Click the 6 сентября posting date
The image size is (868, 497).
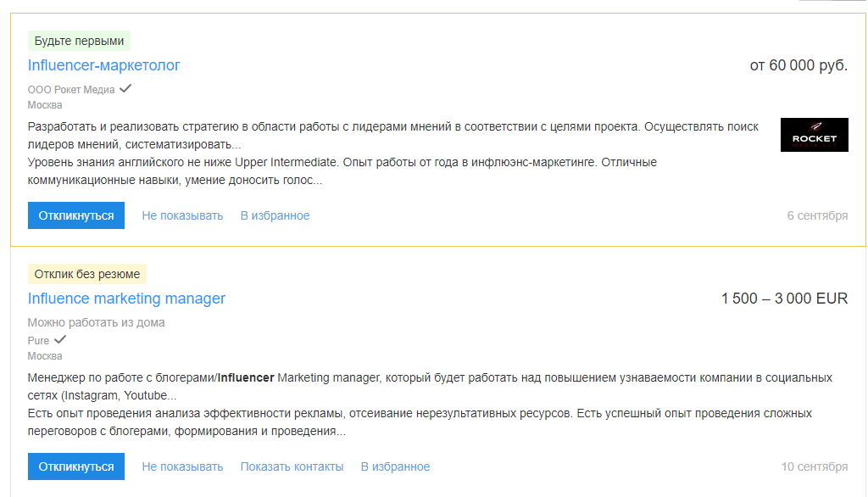tap(817, 215)
